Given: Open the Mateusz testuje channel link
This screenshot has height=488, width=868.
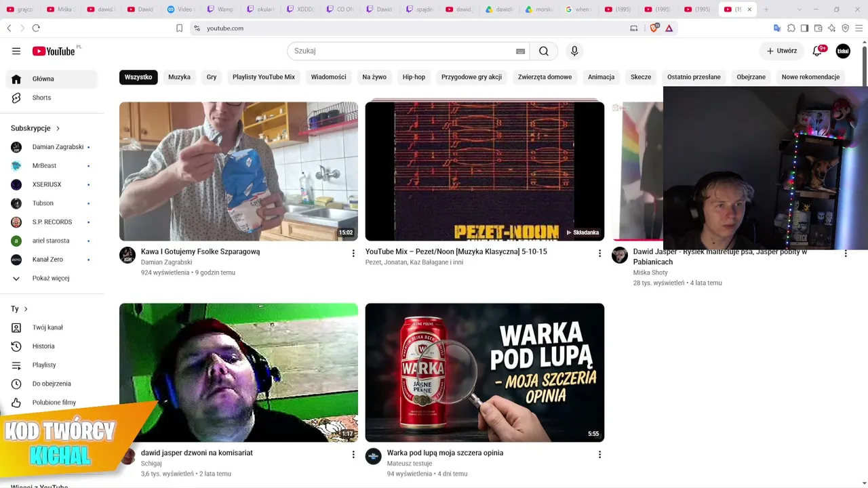Looking at the screenshot, I should (410, 464).
